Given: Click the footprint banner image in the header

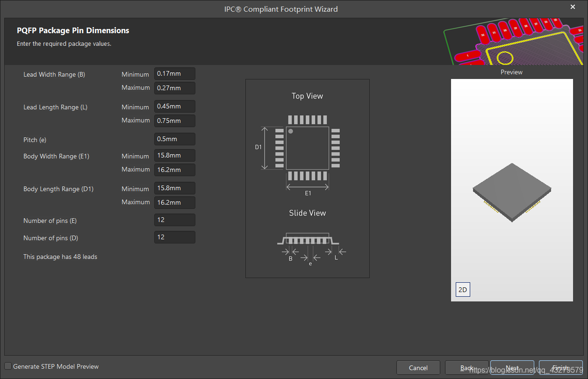Looking at the screenshot, I should (513, 42).
